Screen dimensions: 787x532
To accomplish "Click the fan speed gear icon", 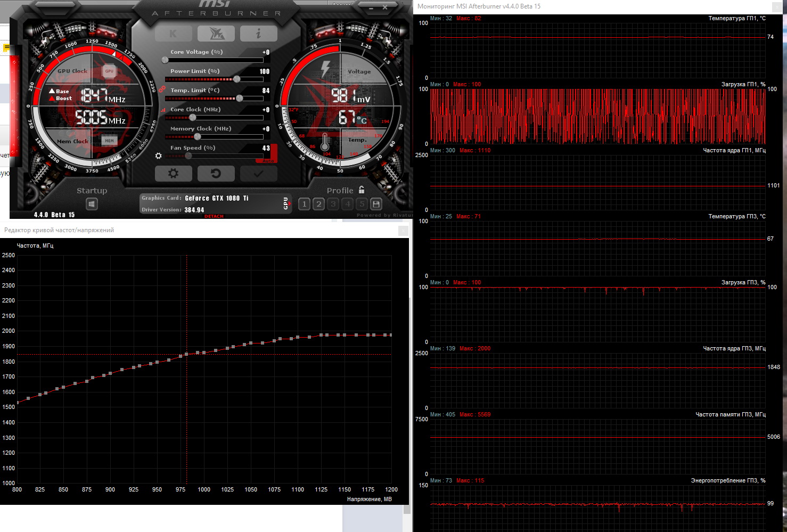I will (x=158, y=156).
